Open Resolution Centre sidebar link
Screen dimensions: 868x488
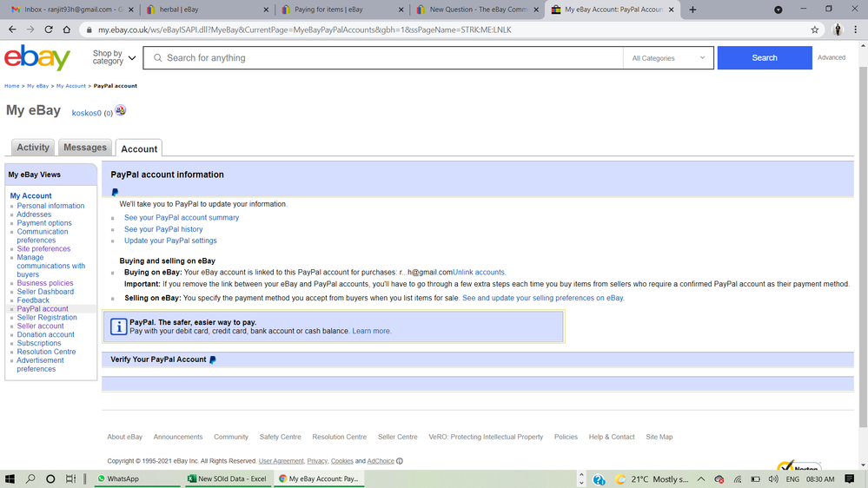[47, 352]
